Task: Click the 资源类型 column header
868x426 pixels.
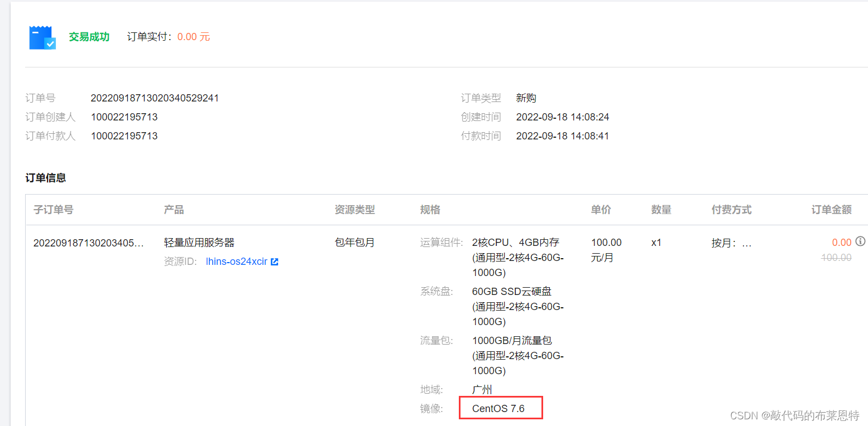Action: 355,210
